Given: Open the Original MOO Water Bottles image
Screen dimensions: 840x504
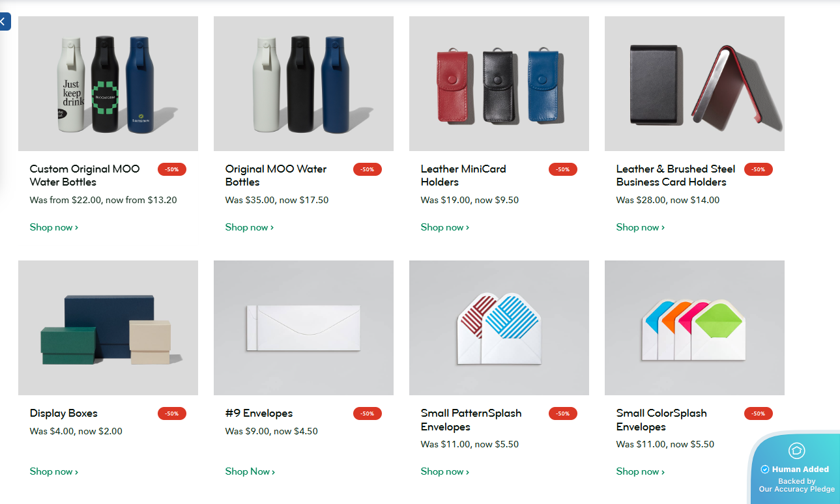Looking at the screenshot, I should [304, 84].
